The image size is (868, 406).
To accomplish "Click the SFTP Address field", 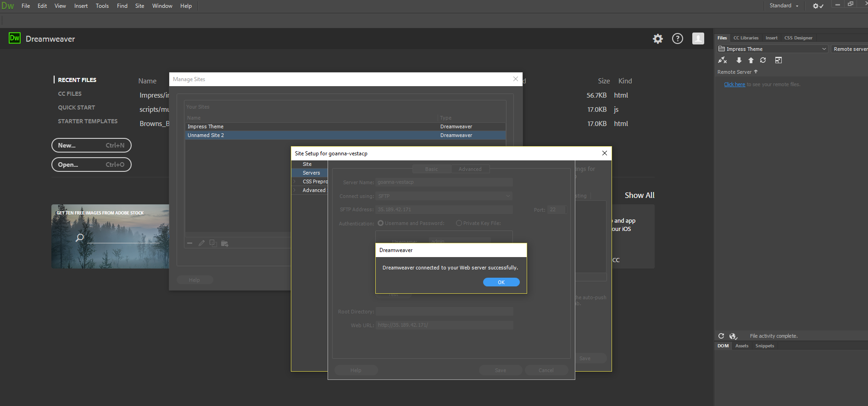I will [444, 209].
